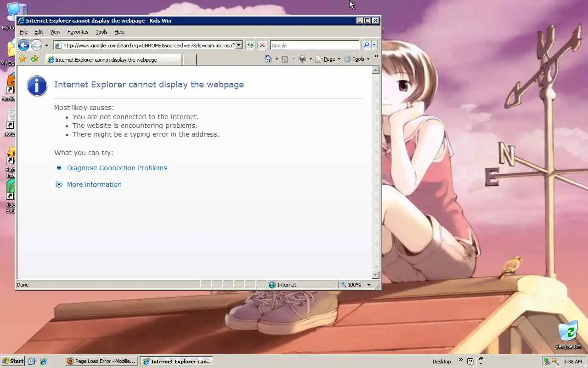Open the Tools toolbar menu with gear
The width and height of the screenshot is (588, 368).
point(357,59)
